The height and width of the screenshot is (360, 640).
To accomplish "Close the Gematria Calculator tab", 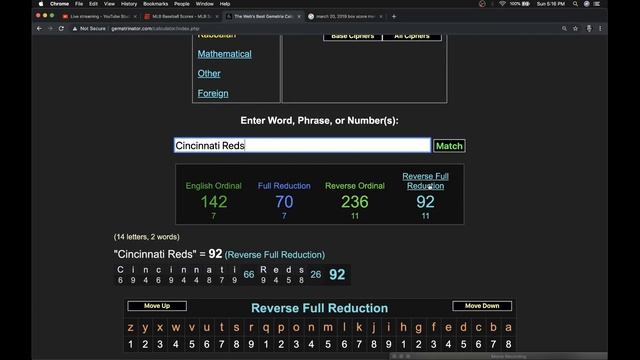I will point(299,16).
